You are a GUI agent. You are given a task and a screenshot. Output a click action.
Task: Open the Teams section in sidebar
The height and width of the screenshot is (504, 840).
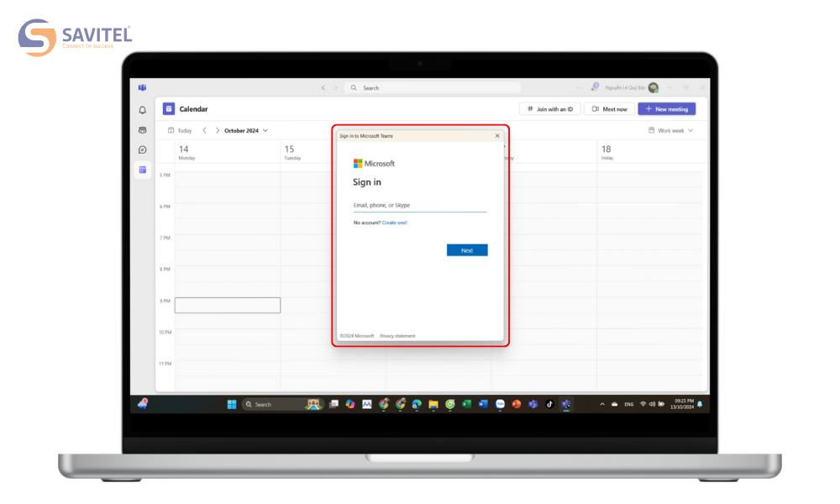[143, 130]
